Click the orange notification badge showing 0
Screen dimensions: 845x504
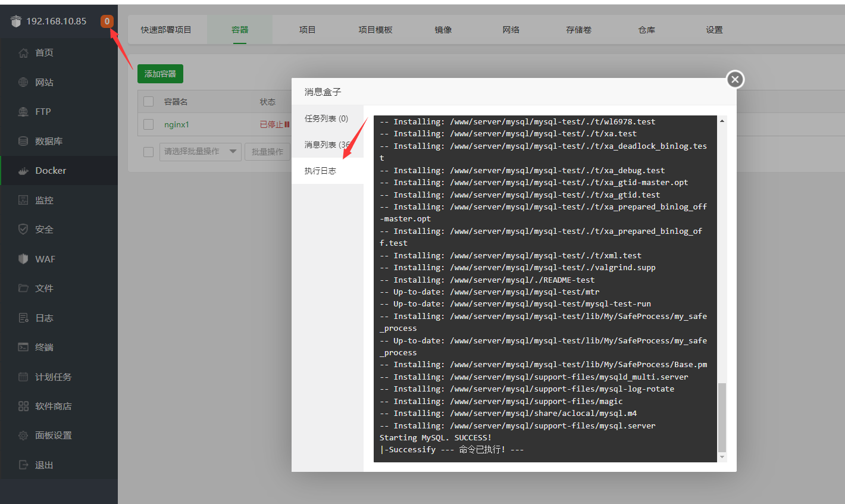(107, 21)
